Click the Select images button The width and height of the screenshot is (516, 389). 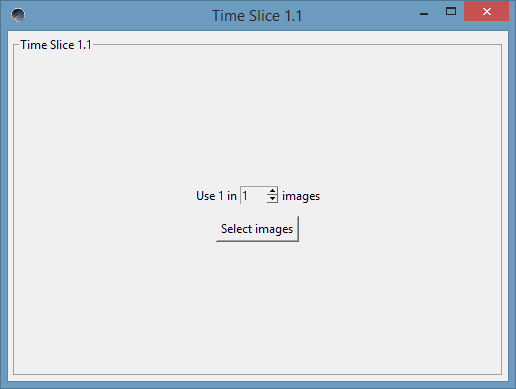click(x=257, y=229)
